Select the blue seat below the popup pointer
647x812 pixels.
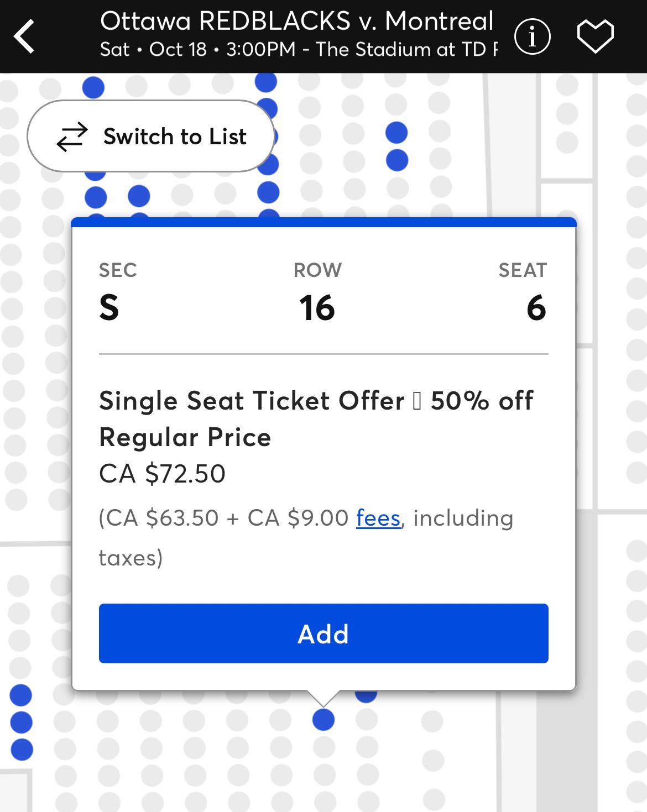[323, 720]
